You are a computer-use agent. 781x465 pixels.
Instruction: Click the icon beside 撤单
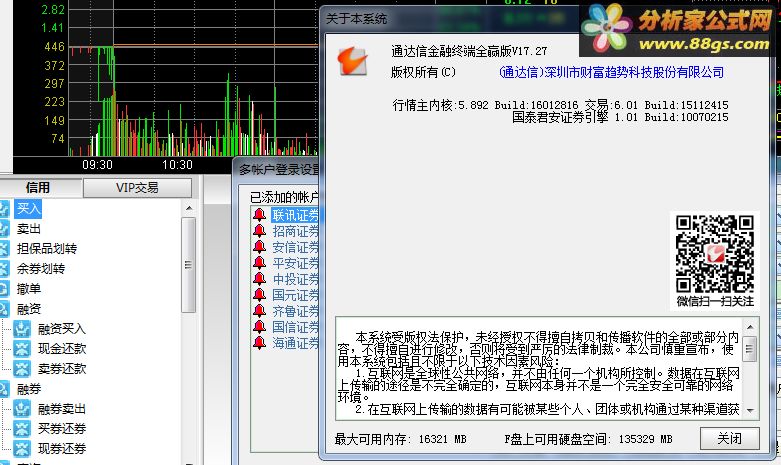pos(4,289)
